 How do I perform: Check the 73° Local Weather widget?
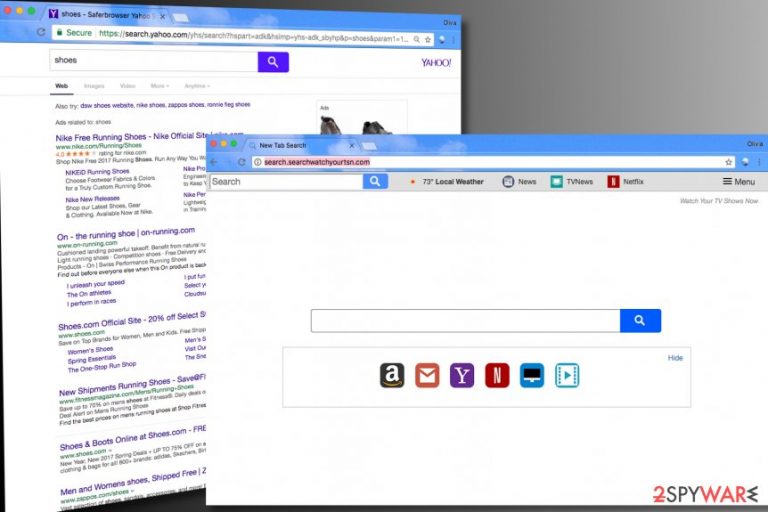447,182
